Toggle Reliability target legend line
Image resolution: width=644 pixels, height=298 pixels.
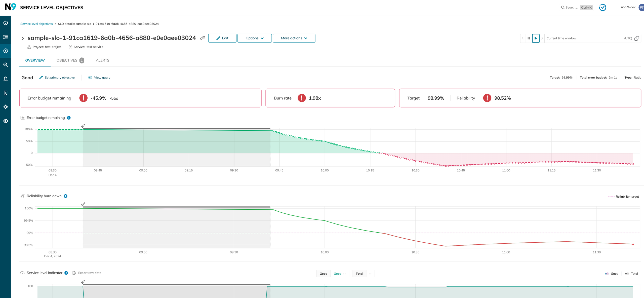pos(623,197)
